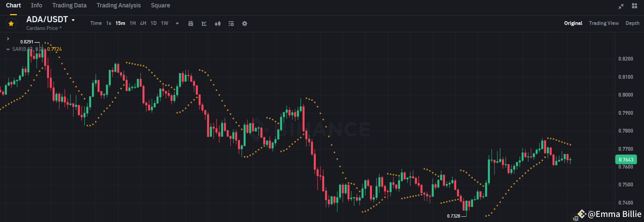644x222 pixels.
Task: Collapse the SAR indicator row chevron
Action: 8,49
